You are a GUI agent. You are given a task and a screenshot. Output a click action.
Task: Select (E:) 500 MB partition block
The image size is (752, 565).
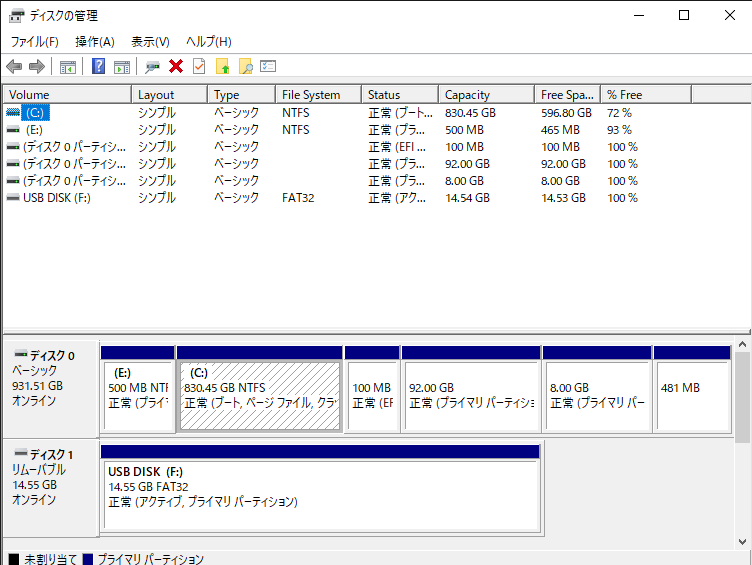click(x=138, y=389)
